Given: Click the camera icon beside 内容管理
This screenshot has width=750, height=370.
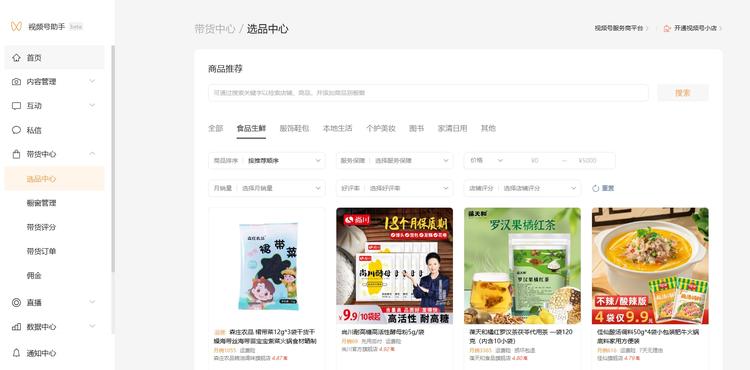Looking at the screenshot, I should [16, 82].
